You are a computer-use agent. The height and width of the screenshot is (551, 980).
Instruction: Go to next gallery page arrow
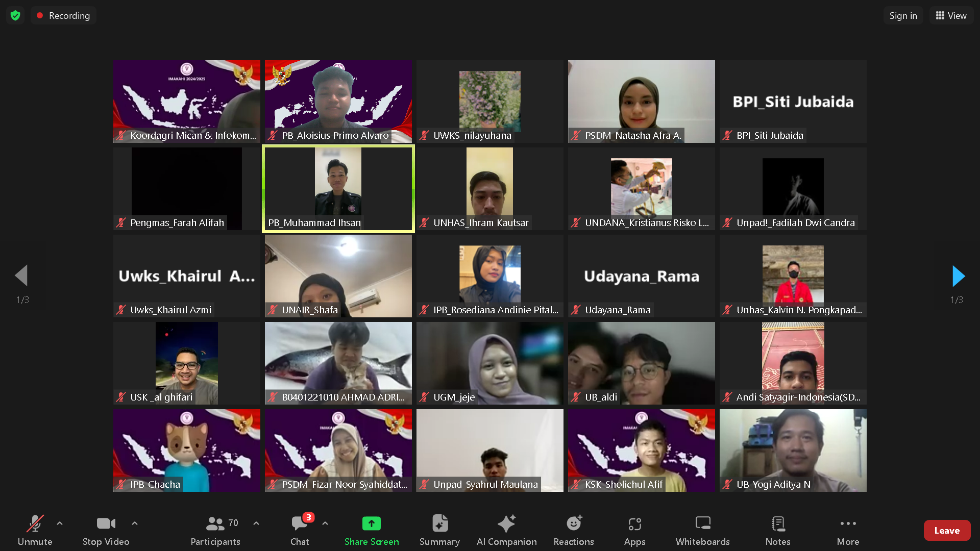(x=958, y=276)
